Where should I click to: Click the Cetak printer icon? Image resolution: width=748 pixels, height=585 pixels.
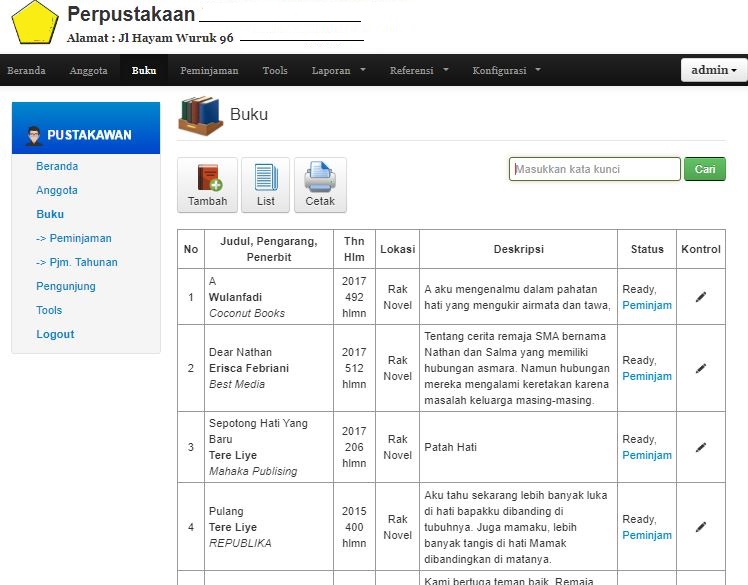[x=320, y=178]
